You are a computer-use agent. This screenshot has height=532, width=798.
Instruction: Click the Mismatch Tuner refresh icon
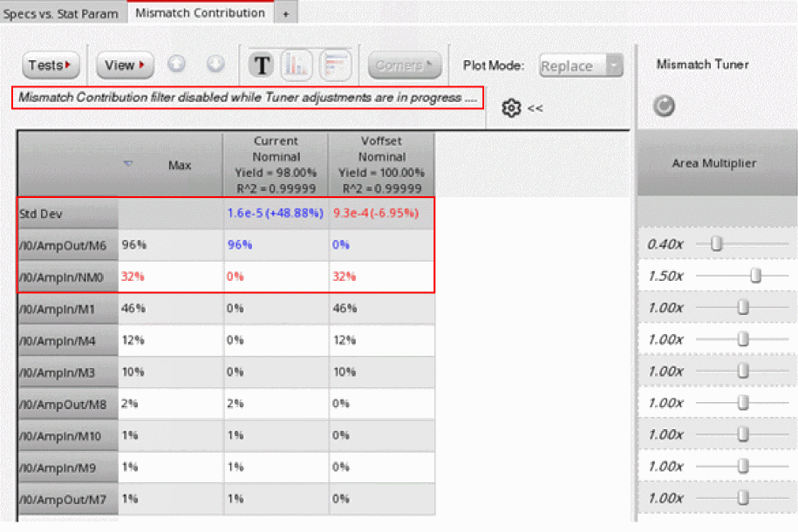[664, 106]
